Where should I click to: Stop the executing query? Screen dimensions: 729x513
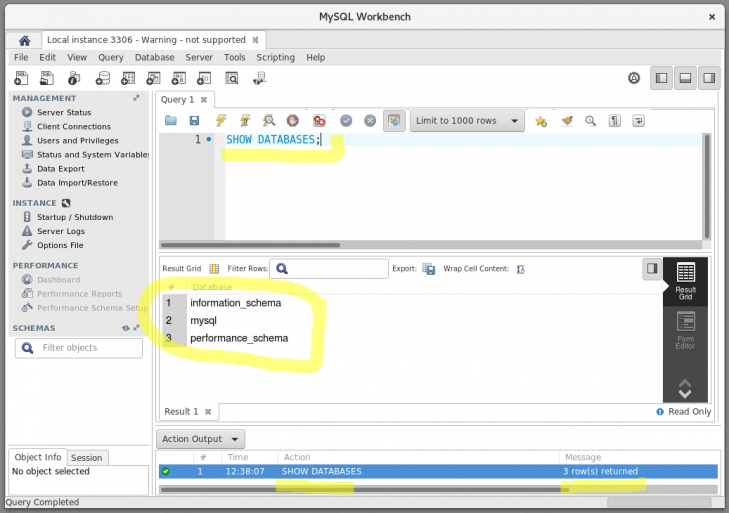click(x=292, y=121)
